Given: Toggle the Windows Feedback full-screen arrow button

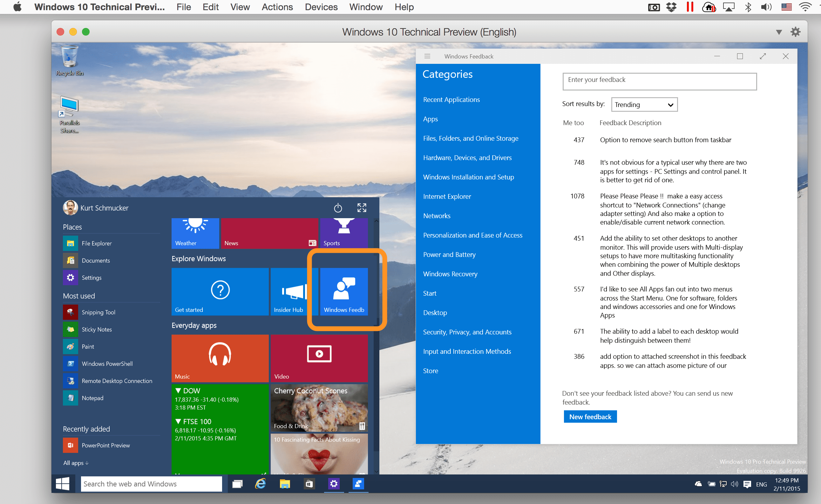Looking at the screenshot, I should point(763,56).
